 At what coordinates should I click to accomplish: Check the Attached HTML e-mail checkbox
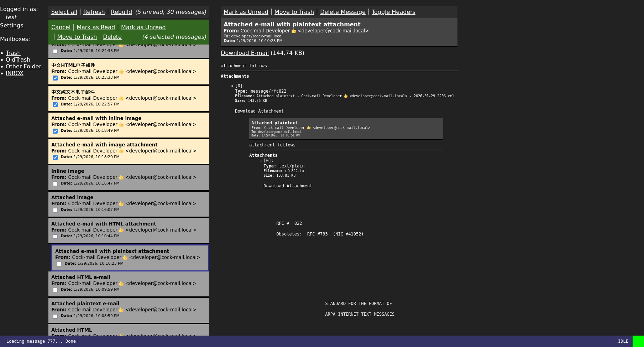pos(55,290)
